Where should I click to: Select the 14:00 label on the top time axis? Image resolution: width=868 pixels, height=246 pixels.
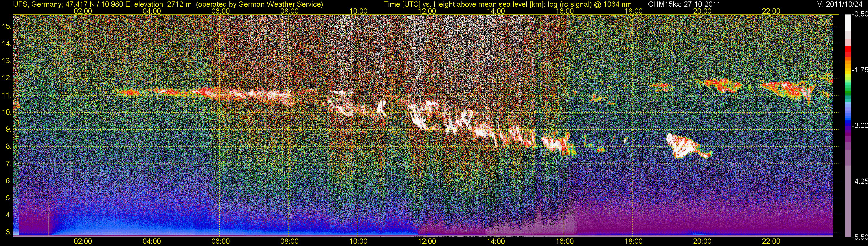pyautogui.click(x=496, y=11)
